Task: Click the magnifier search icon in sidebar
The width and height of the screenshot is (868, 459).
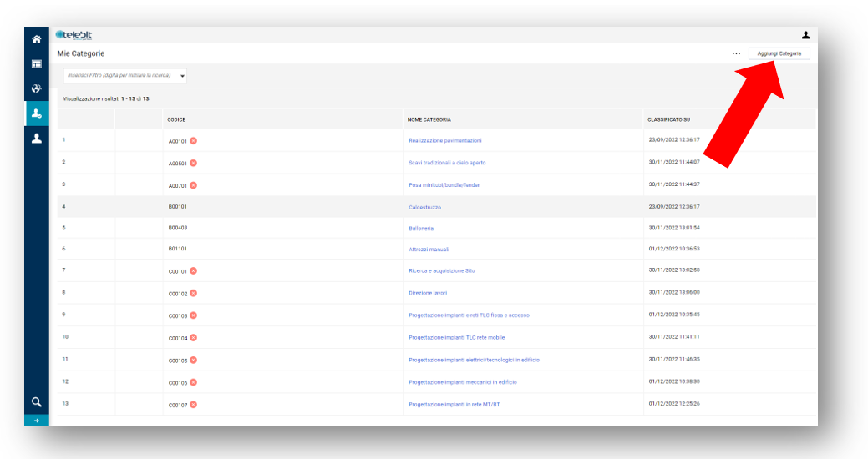Action: pos(37,401)
